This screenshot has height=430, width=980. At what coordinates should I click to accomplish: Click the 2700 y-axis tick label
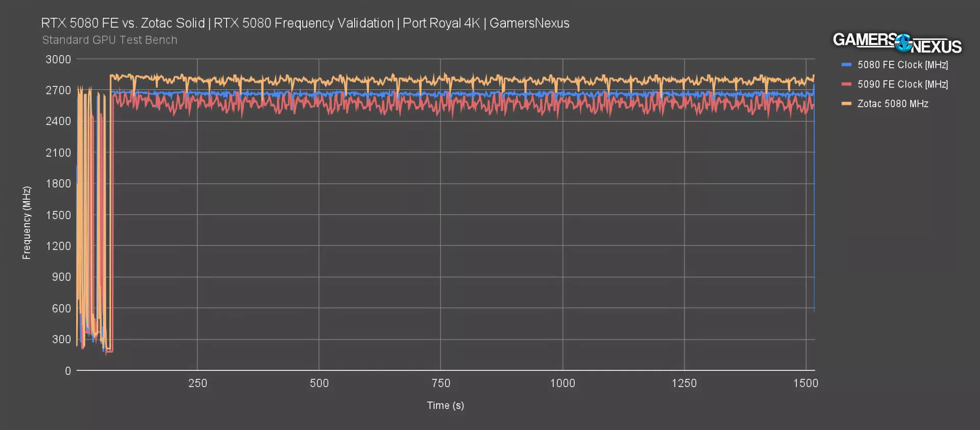[x=59, y=90]
